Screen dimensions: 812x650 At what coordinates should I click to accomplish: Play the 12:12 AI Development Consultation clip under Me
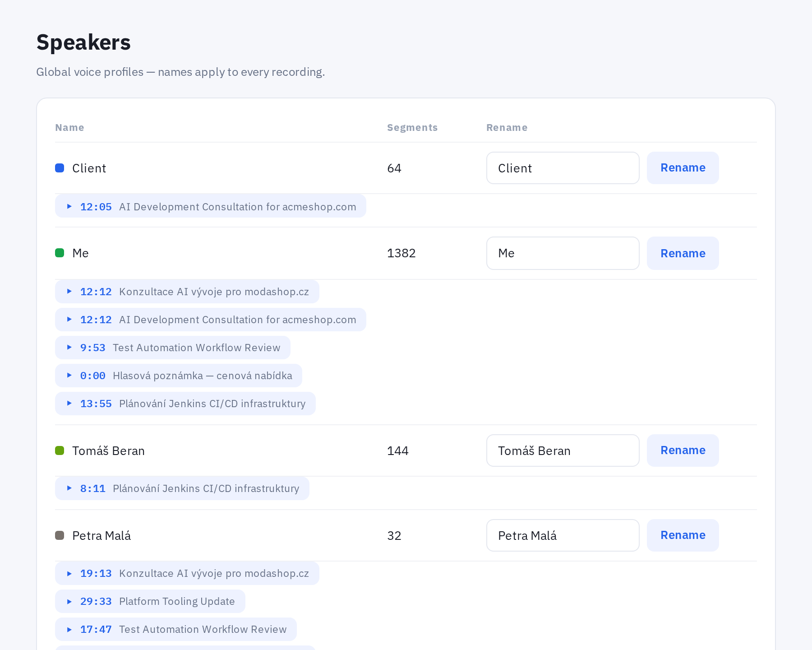click(210, 319)
